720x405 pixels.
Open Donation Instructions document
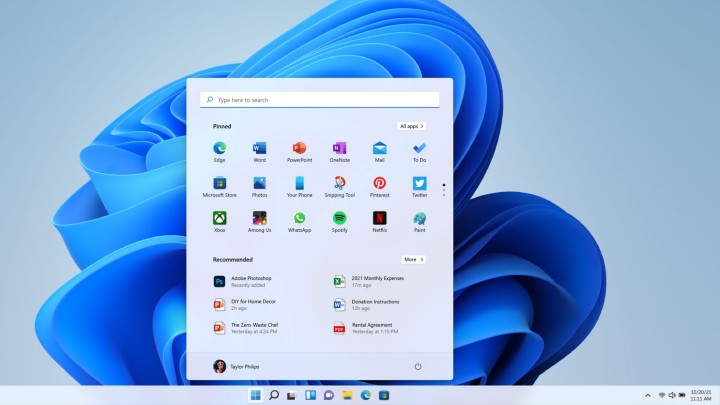tap(366, 305)
